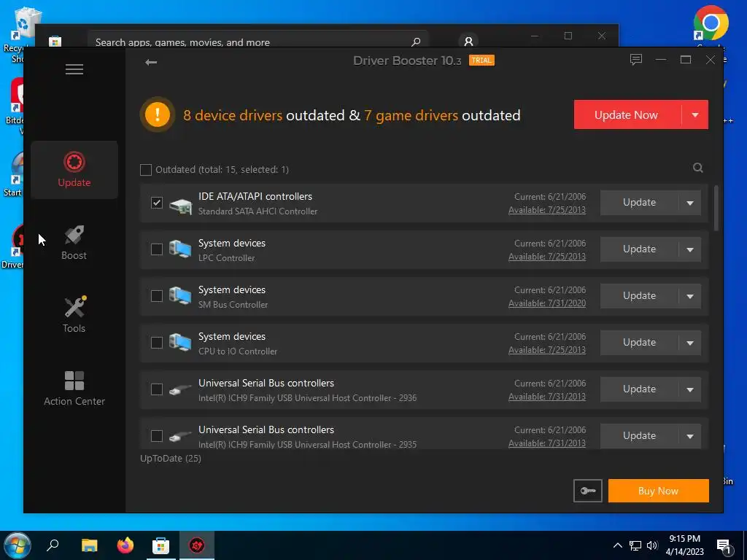Check the USB Host Controller 2935 checkbox

[157, 436]
